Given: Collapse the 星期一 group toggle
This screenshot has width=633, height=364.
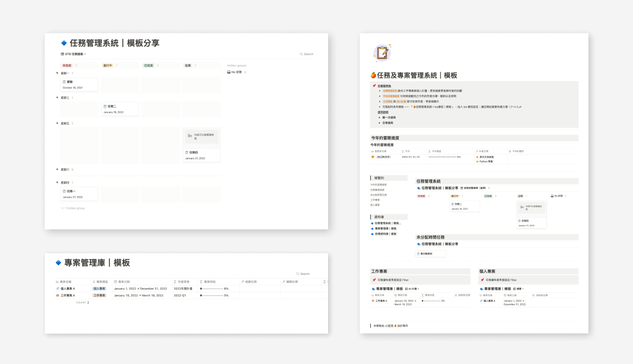Looking at the screenshot, I should click(x=57, y=73).
